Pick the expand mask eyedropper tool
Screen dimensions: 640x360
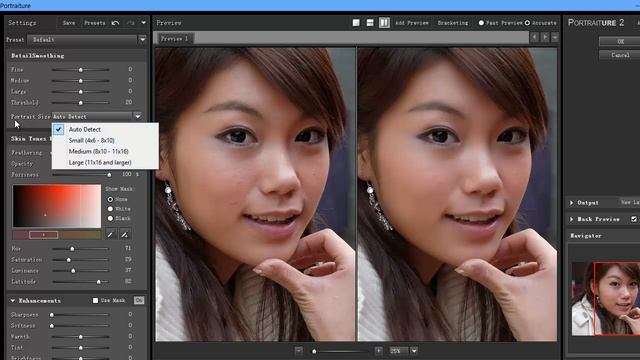click(124, 235)
